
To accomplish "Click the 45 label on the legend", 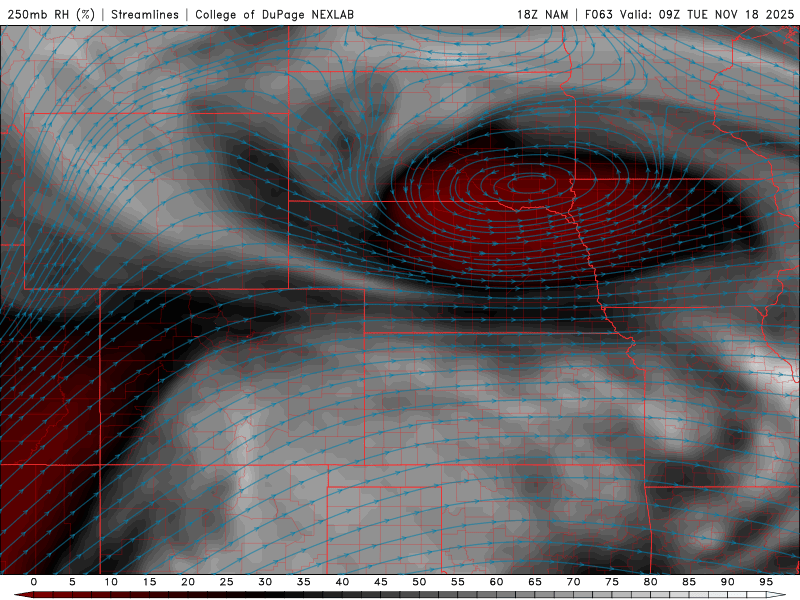I will (381, 582).
